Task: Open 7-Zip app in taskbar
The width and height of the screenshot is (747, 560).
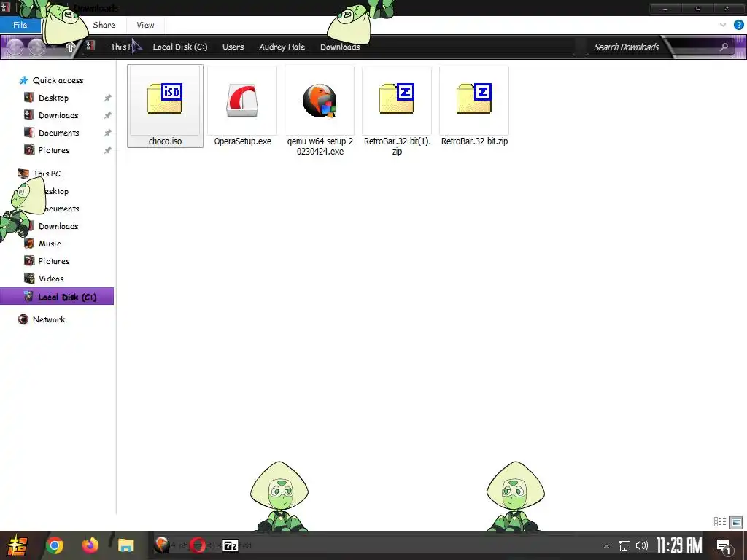Action: (231, 545)
